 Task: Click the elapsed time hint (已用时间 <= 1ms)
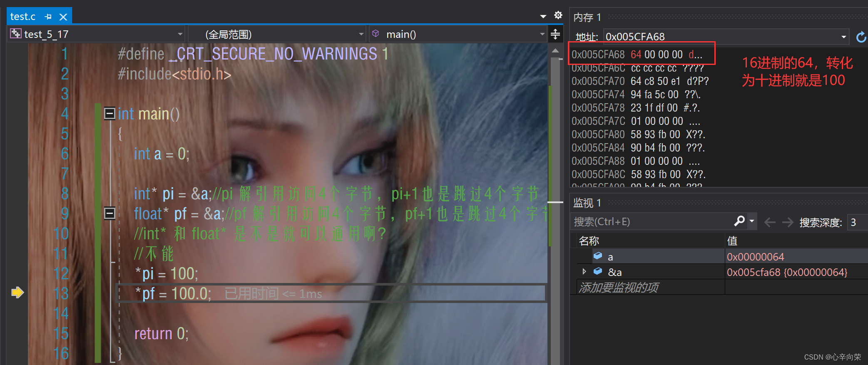pos(274,294)
